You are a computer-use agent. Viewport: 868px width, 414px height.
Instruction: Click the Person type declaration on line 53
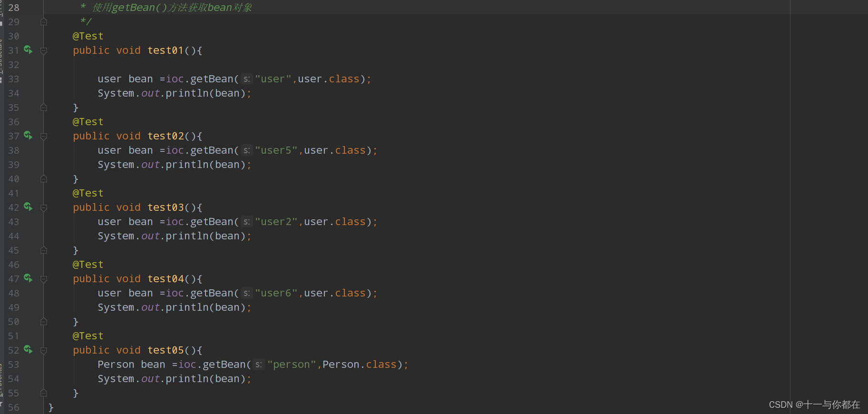coord(116,365)
